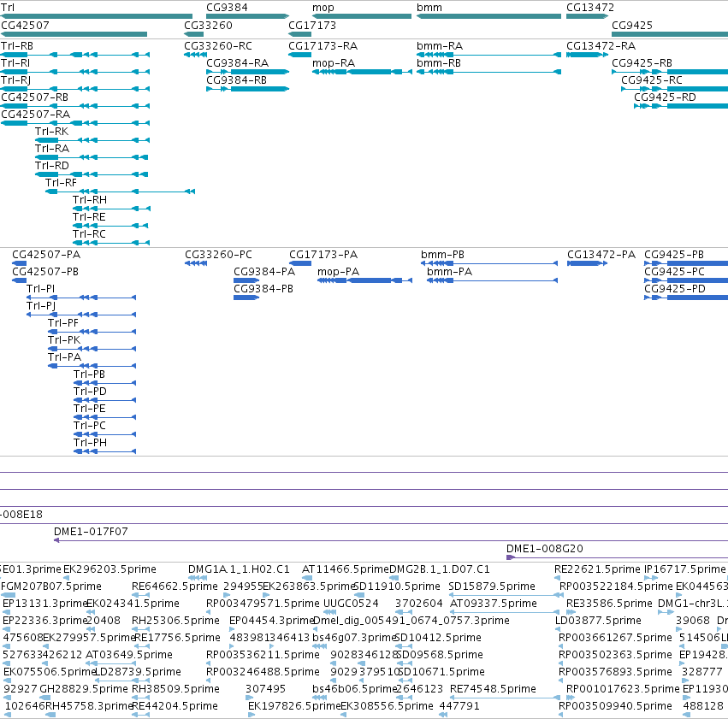This screenshot has width=728, height=719.
Task: Click transcript CG9384-RA
Action: [x=247, y=72]
